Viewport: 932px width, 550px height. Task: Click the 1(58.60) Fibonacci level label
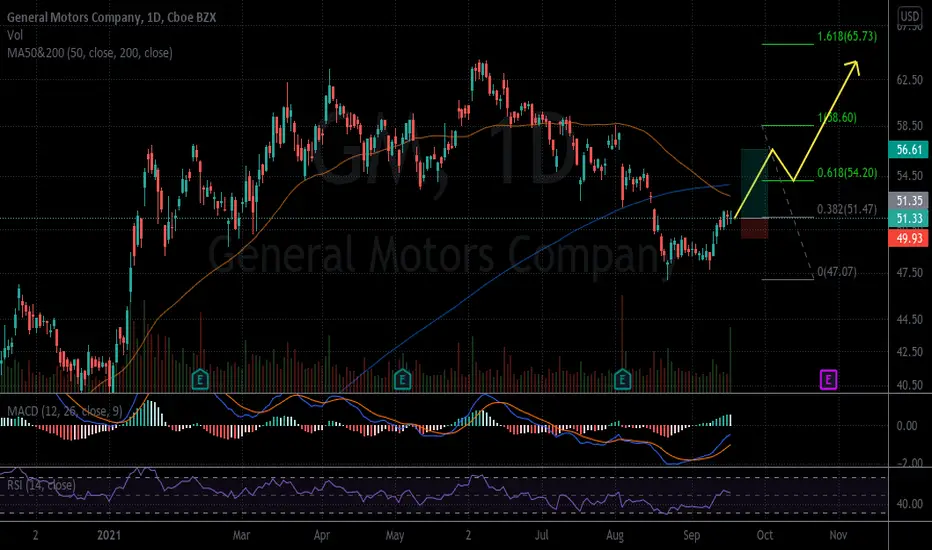(x=837, y=118)
